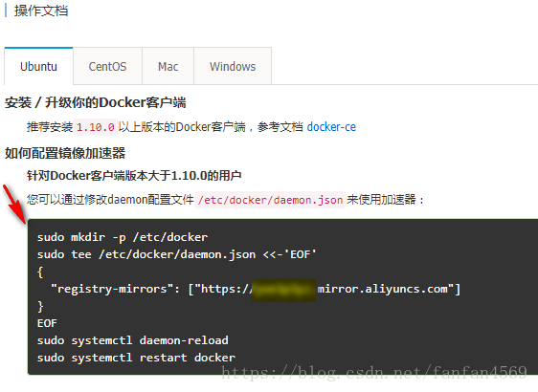Click the /etc/docker/daemon.json path text

coord(270,200)
